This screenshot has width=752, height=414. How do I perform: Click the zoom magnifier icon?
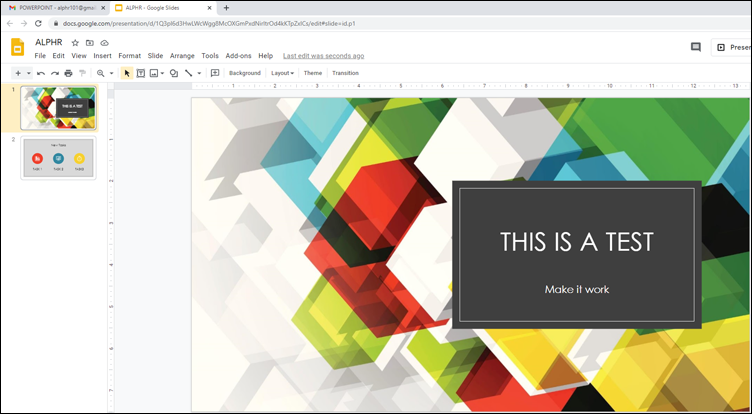click(100, 73)
